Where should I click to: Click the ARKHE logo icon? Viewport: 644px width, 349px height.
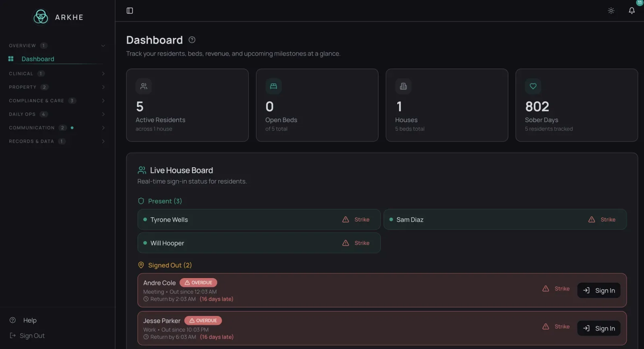coord(41,17)
